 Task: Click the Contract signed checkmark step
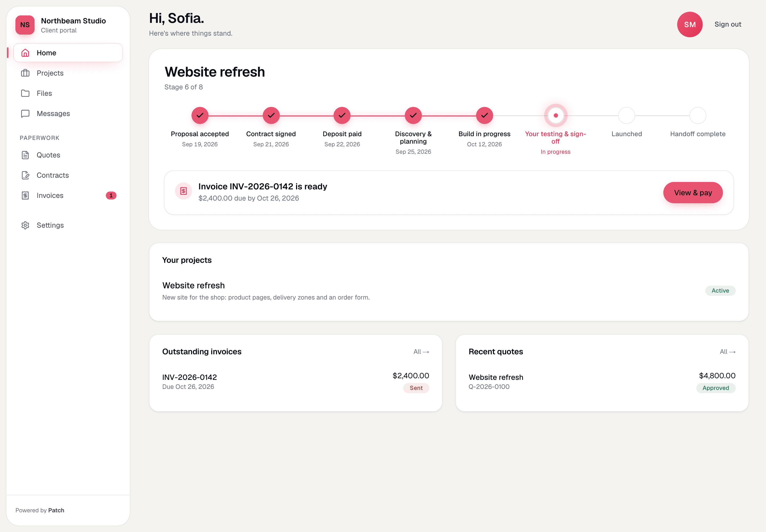[x=271, y=116]
